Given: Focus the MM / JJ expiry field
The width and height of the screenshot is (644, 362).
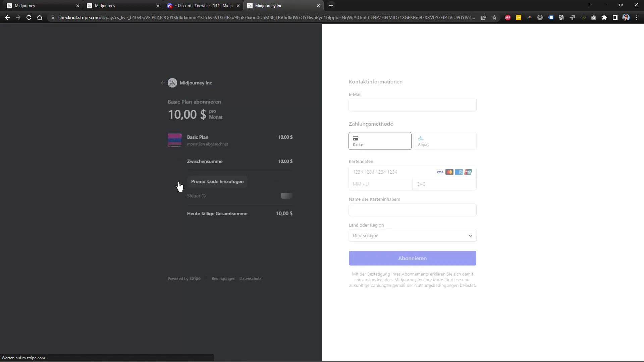Looking at the screenshot, I should 380,184.
